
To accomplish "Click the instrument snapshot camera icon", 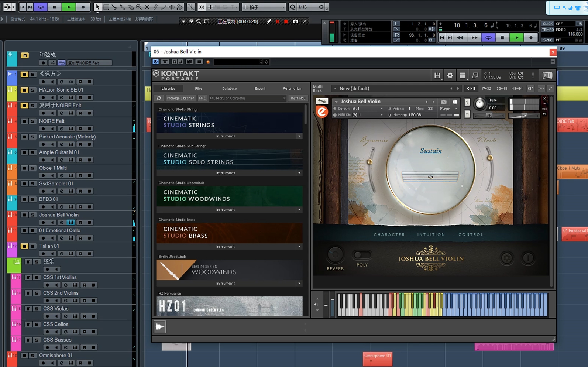I will [444, 102].
